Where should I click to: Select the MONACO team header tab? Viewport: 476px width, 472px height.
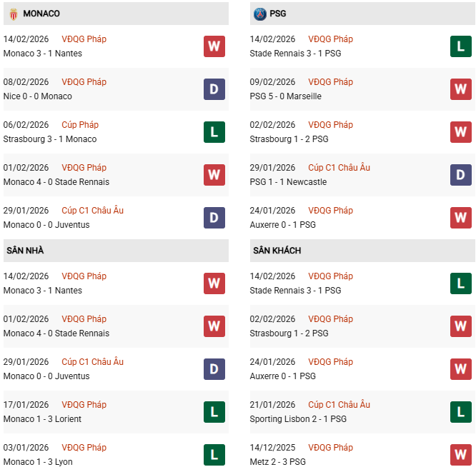pyautogui.click(x=41, y=14)
